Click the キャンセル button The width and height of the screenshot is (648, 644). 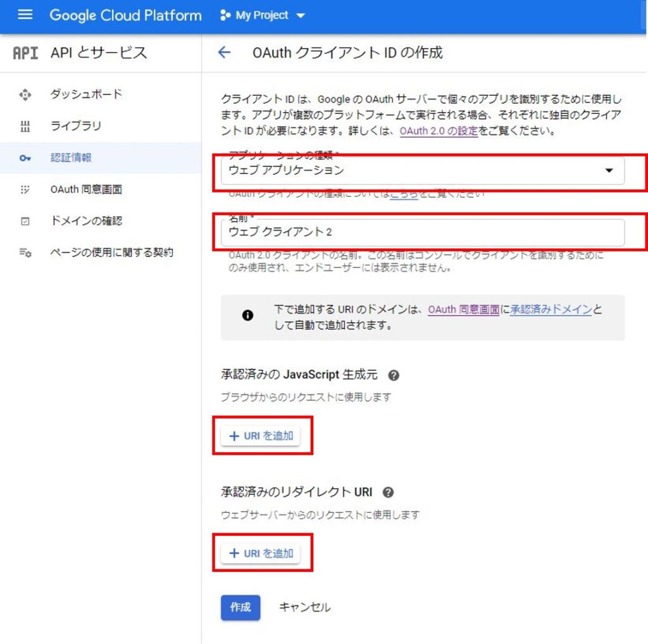(x=305, y=607)
